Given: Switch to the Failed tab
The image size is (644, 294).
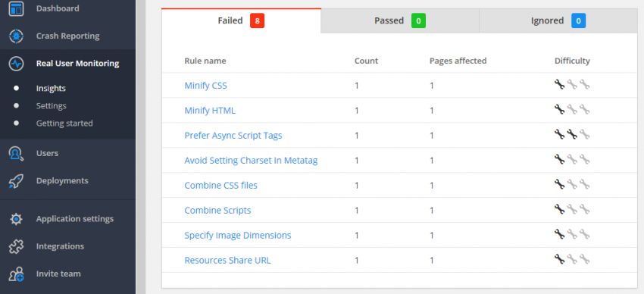Looking at the screenshot, I should tap(241, 20).
